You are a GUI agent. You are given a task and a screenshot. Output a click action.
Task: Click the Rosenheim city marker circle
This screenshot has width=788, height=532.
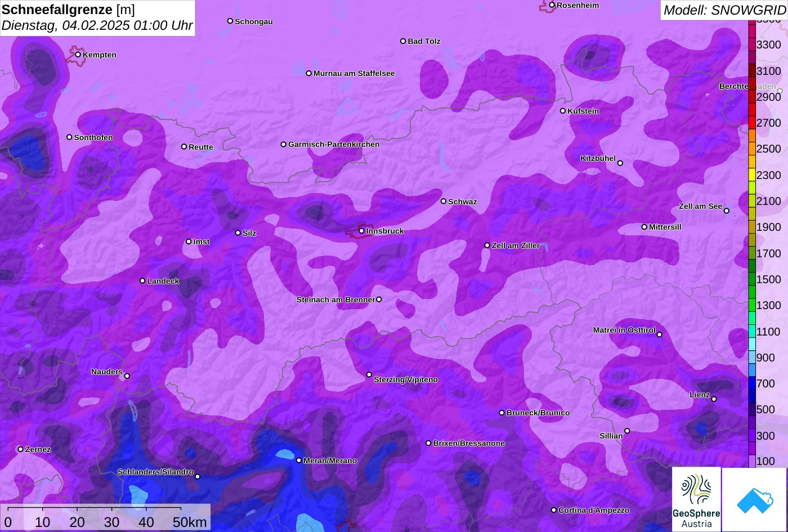tap(552, 5)
